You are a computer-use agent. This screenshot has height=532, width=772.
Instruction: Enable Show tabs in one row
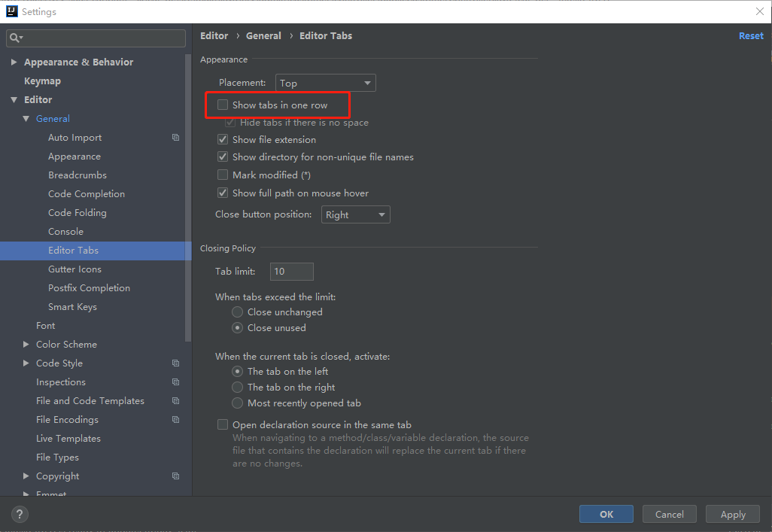point(223,105)
